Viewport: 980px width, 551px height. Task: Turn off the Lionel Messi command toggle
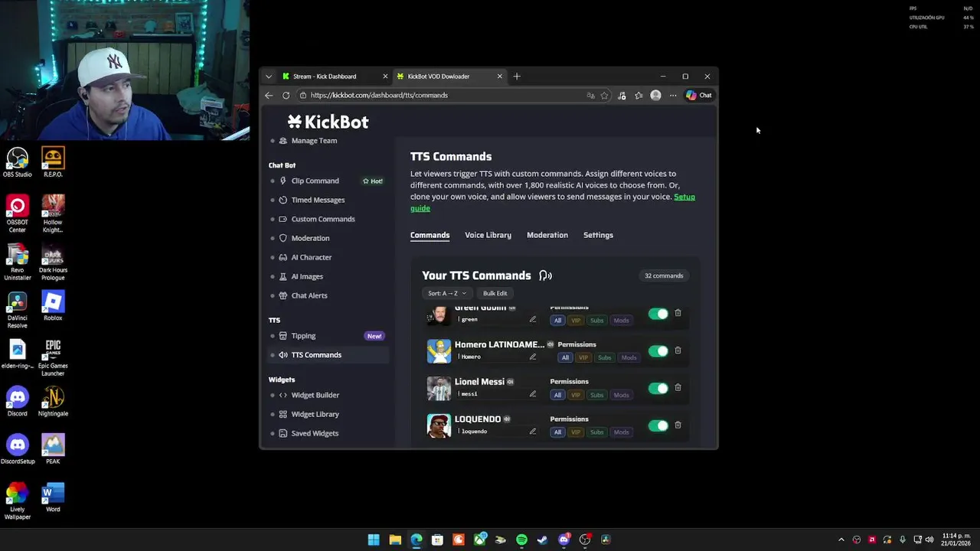(658, 388)
